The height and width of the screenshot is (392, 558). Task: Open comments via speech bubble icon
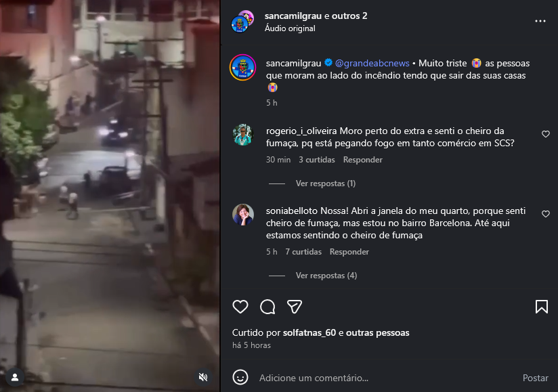[267, 307]
